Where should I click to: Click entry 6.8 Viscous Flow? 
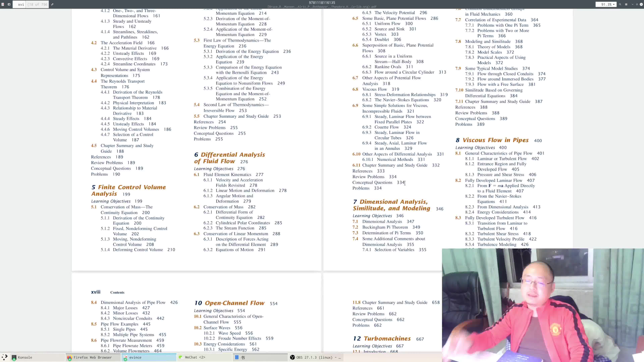pos(376,89)
